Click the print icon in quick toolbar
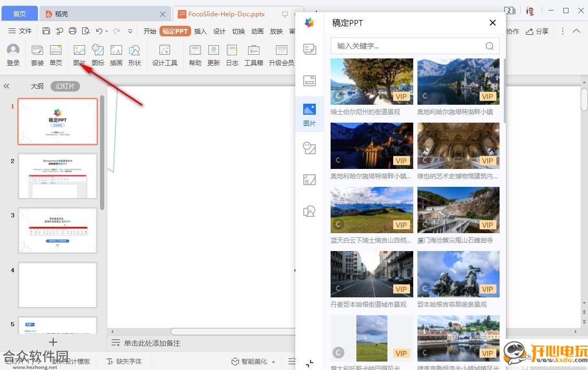588x370 pixels. coord(72,31)
